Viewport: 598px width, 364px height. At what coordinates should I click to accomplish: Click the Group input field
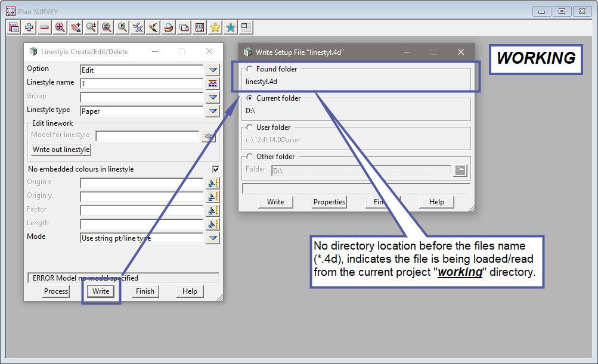[x=141, y=98]
